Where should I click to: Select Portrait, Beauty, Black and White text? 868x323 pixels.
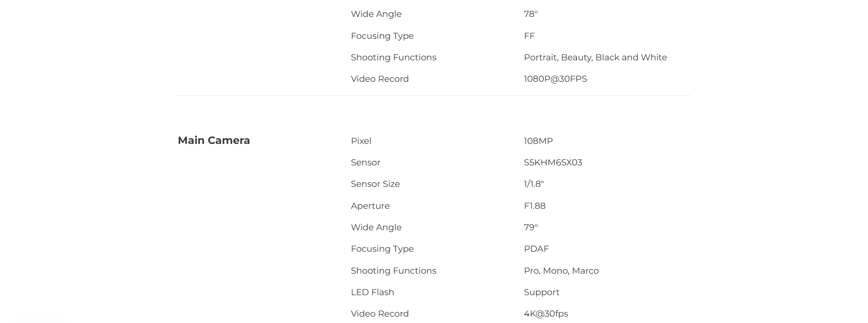(595, 57)
